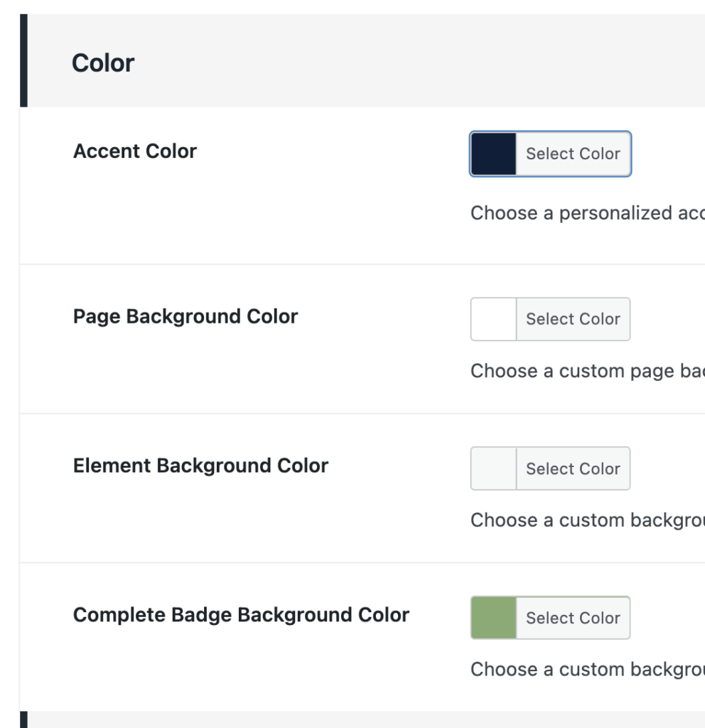Image resolution: width=705 pixels, height=728 pixels.
Task: Open Select Color for Element Background Color
Action: tap(573, 469)
